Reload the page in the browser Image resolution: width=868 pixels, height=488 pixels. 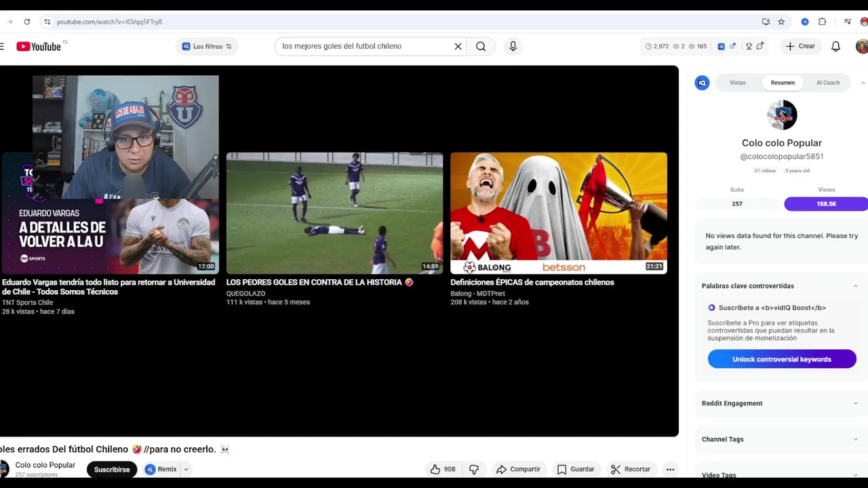pos(26,22)
